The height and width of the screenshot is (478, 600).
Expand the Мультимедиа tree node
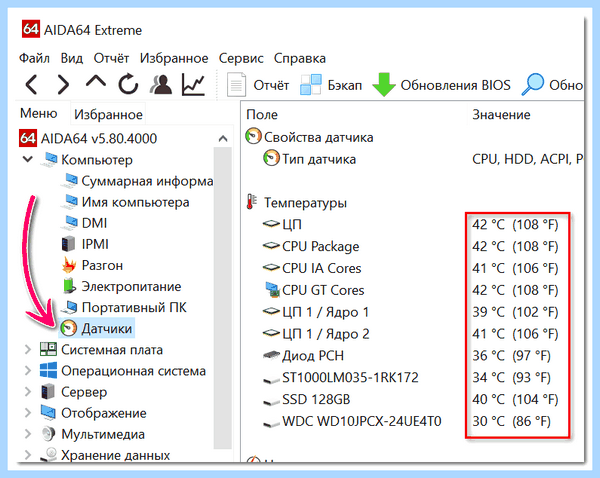pos(28,434)
